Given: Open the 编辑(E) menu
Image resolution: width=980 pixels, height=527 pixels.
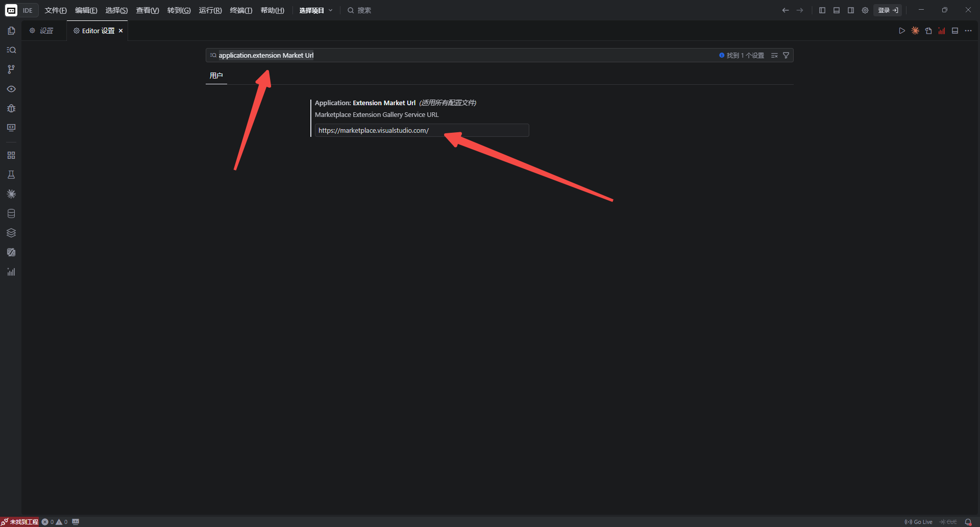Looking at the screenshot, I should pyautogui.click(x=86, y=10).
